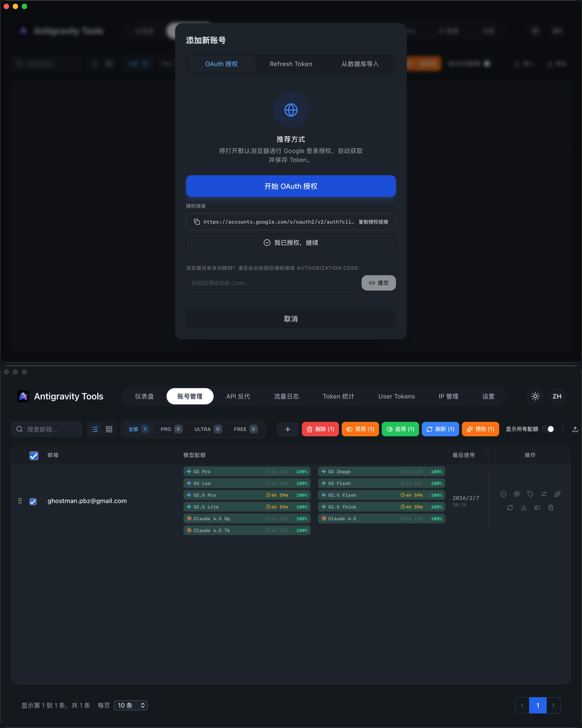Click the Claude 4.5 Op quota bar

(x=247, y=519)
